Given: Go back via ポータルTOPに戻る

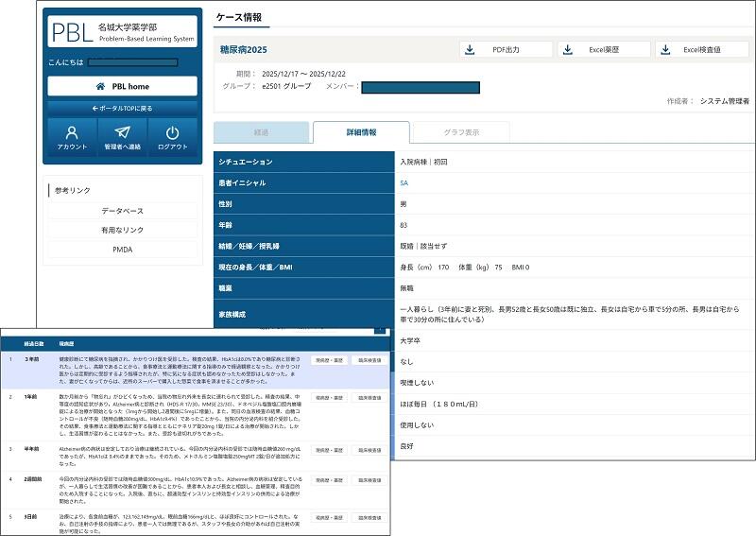Looking at the screenshot, I should (x=122, y=109).
